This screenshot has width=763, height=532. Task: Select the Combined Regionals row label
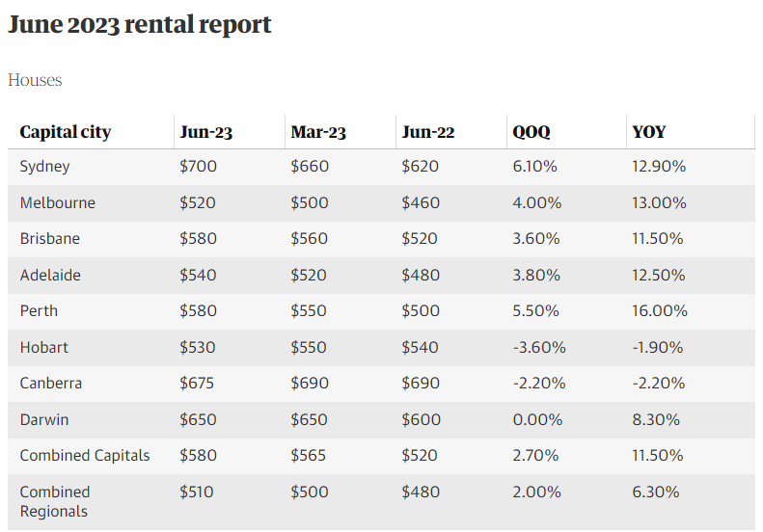[54, 501]
